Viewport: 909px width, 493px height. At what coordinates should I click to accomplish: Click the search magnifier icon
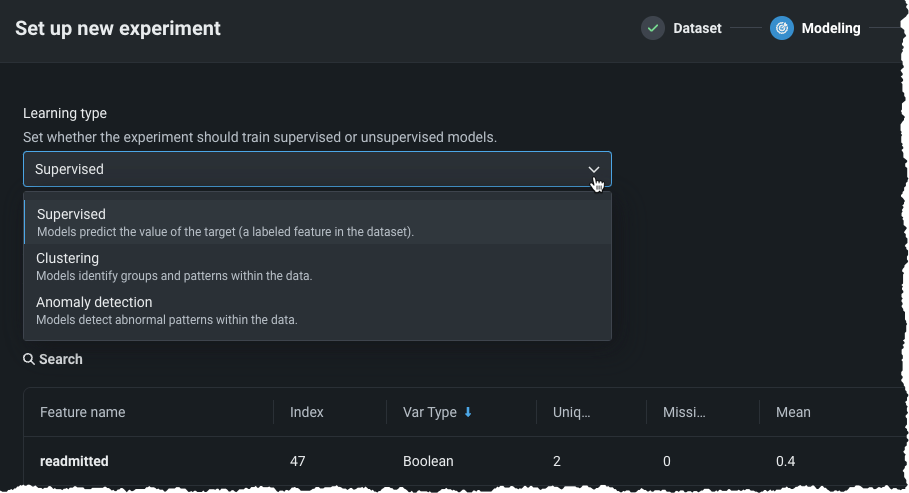tap(29, 359)
